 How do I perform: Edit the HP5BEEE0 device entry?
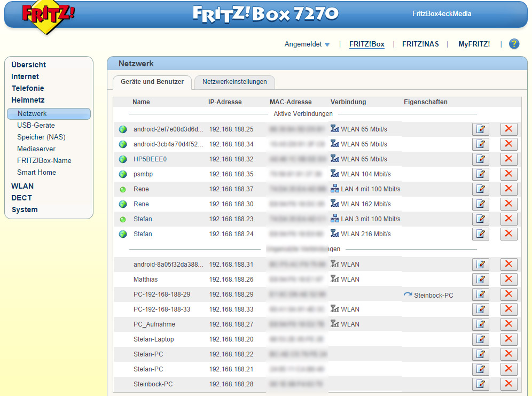[480, 159]
